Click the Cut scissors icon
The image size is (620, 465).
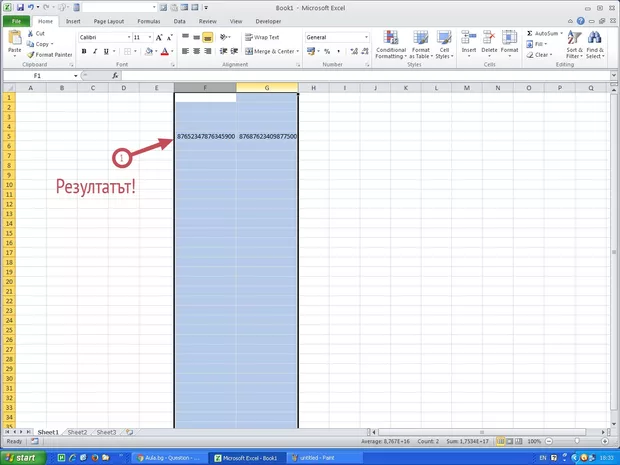pos(30,33)
